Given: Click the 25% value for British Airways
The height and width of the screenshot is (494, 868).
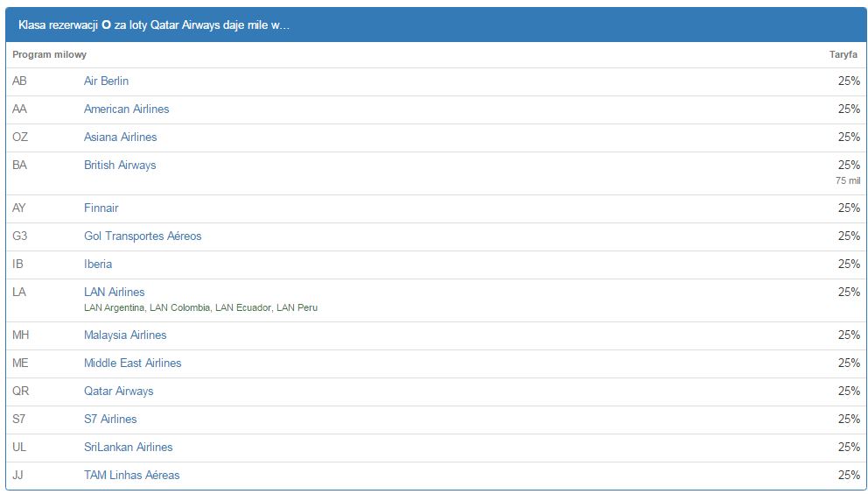Looking at the screenshot, I should pos(849,166).
